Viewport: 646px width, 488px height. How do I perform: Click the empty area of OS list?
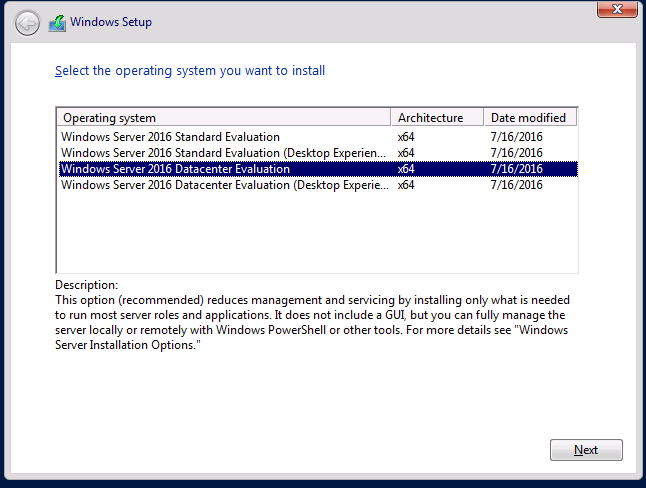coord(317,233)
